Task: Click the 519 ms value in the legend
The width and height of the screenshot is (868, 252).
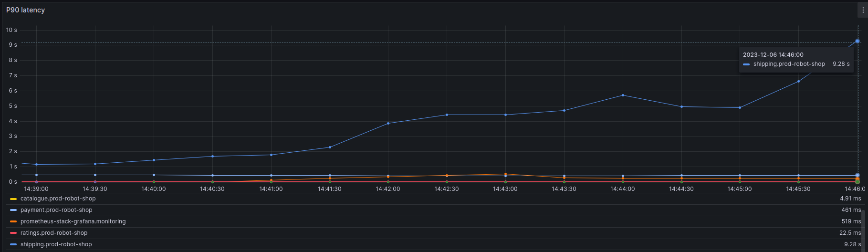Action: (x=851, y=221)
